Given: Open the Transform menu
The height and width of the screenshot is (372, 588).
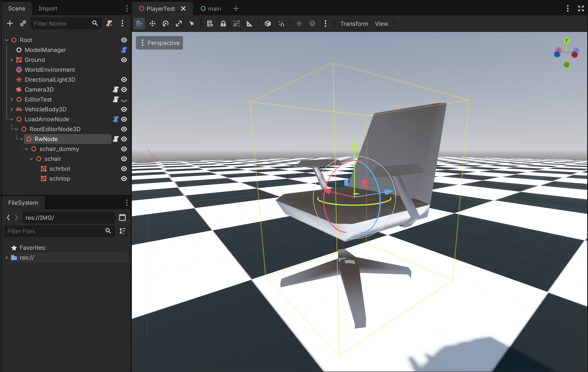Looking at the screenshot, I should click(354, 24).
